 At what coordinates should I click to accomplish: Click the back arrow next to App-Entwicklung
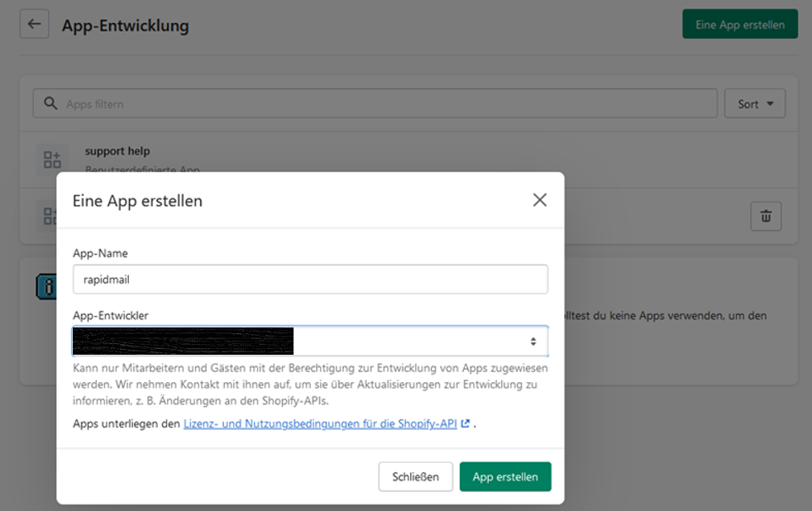tap(34, 24)
